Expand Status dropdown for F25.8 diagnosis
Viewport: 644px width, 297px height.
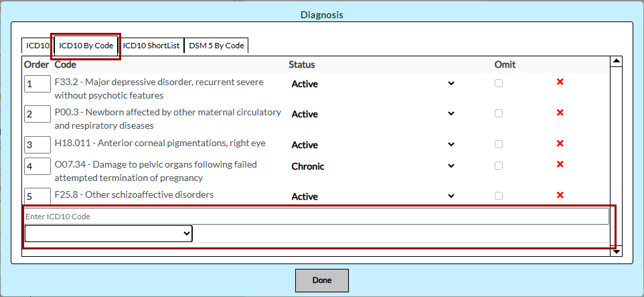(x=373, y=196)
